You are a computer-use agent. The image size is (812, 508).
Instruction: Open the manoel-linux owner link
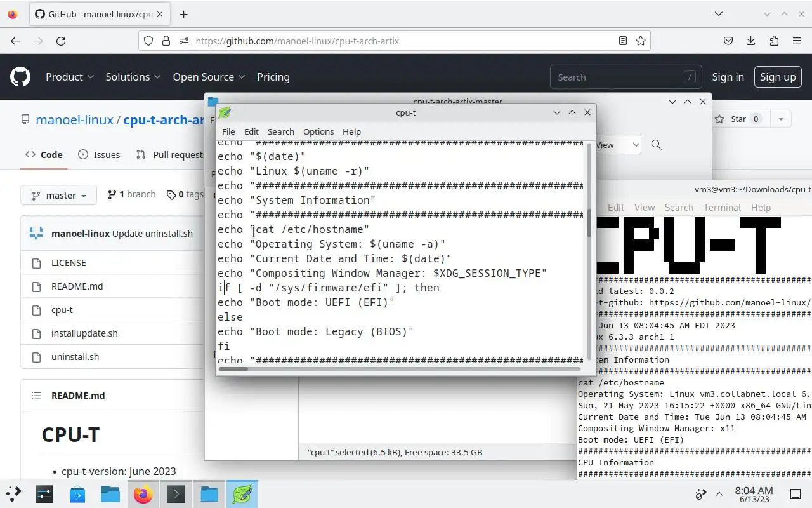pyautogui.click(x=74, y=120)
